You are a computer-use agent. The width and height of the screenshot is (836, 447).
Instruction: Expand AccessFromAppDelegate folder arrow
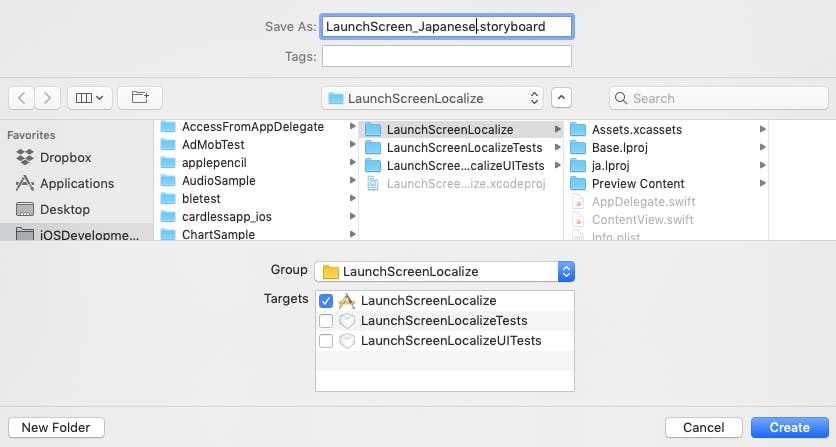click(352, 126)
